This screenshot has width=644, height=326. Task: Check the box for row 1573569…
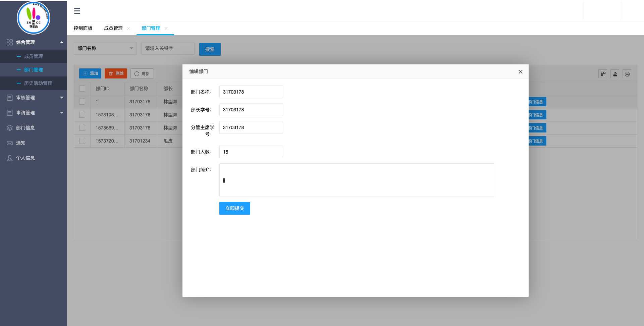82,128
